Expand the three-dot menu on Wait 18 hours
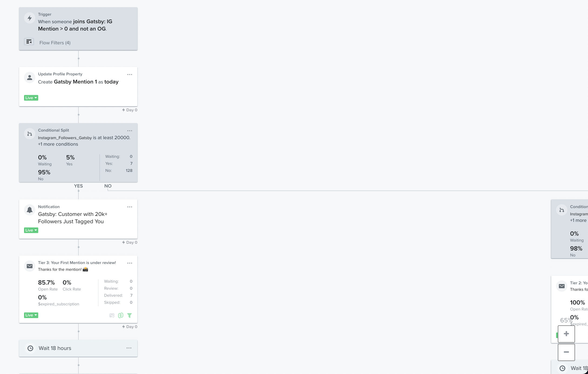 click(129, 348)
